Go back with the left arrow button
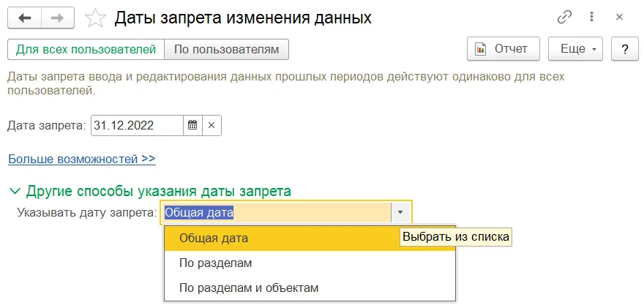 coord(25,18)
